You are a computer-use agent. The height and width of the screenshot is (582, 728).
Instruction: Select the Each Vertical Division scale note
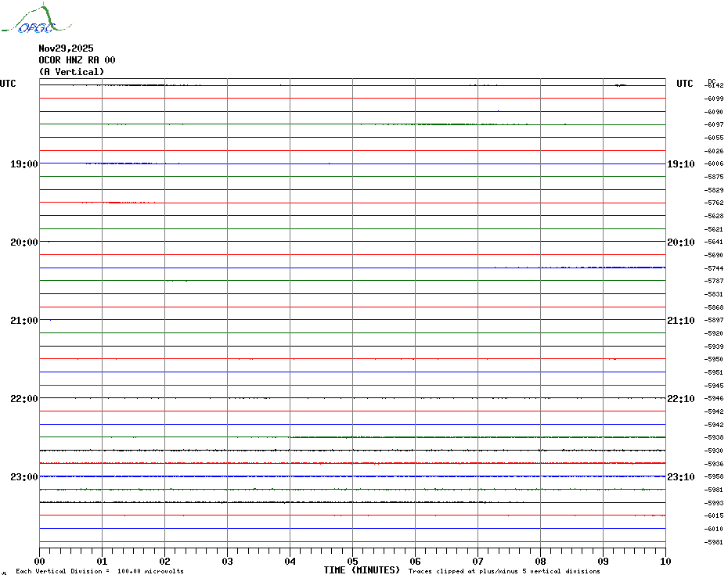point(99,571)
